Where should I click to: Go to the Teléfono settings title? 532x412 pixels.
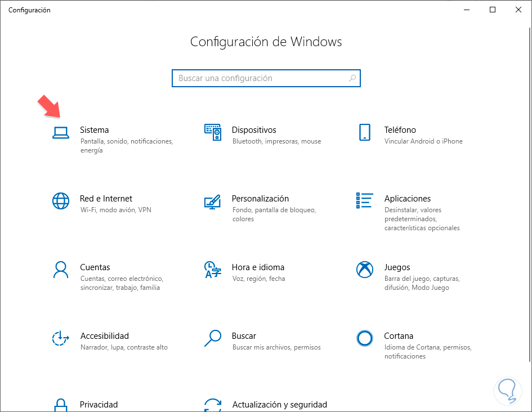coord(400,130)
